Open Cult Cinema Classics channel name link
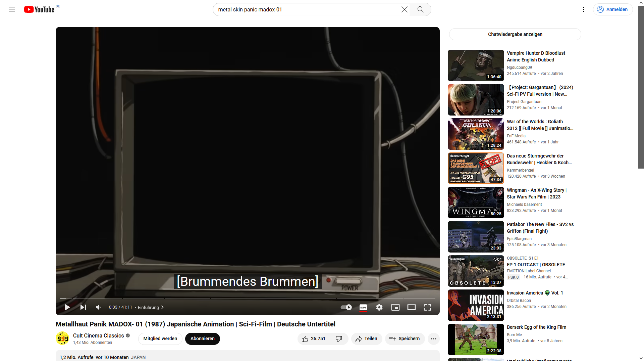This screenshot has width=644, height=361. point(99,335)
